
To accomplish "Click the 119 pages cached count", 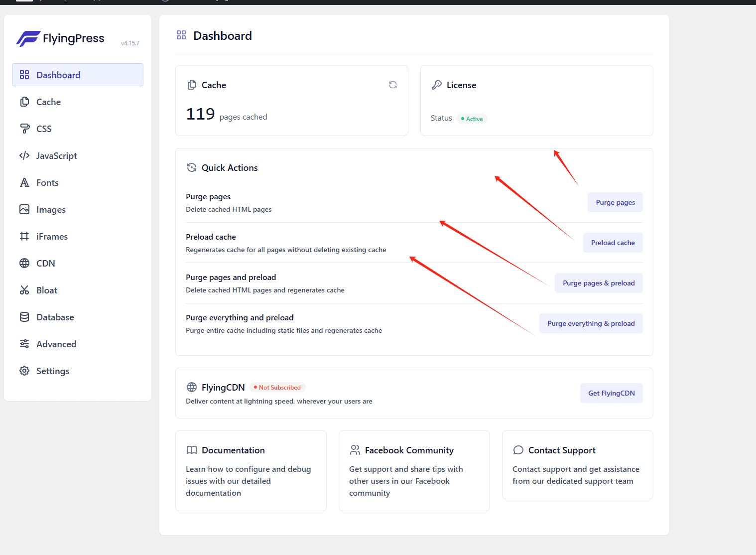I will pyautogui.click(x=227, y=115).
